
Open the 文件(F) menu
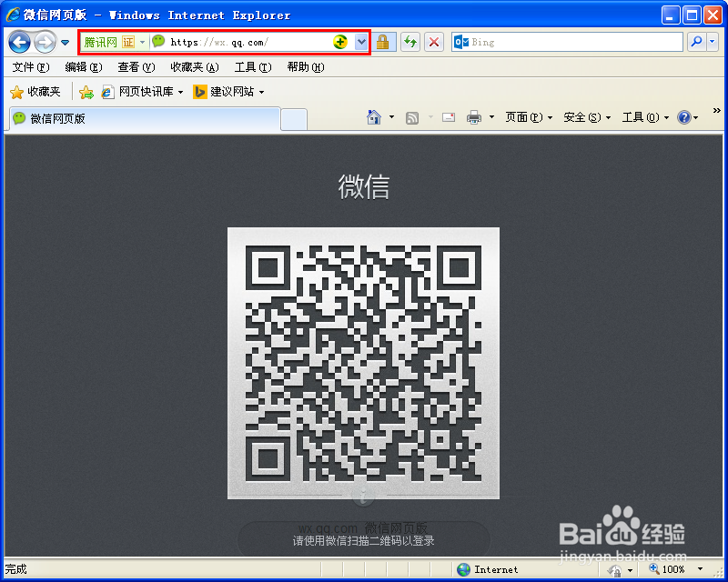[x=30, y=67]
